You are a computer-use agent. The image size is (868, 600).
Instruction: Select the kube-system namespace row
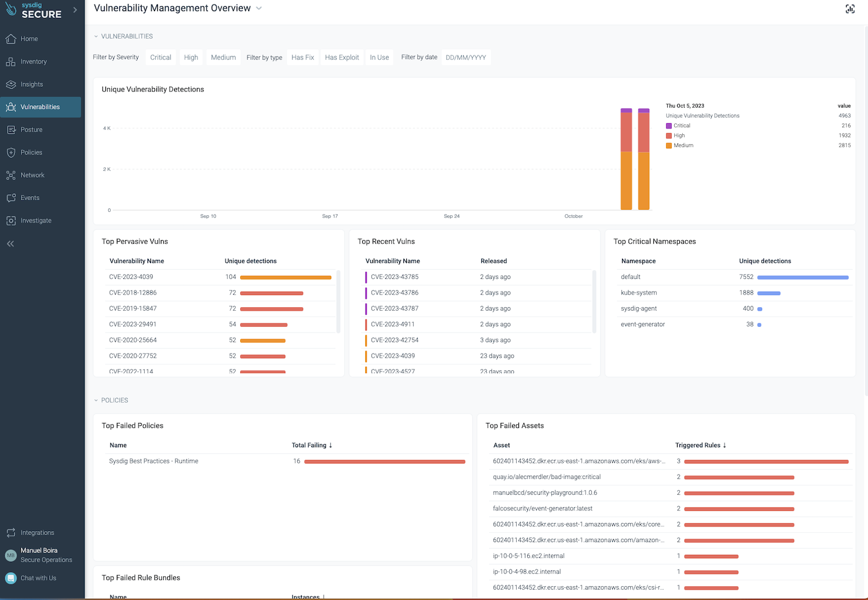(734, 293)
